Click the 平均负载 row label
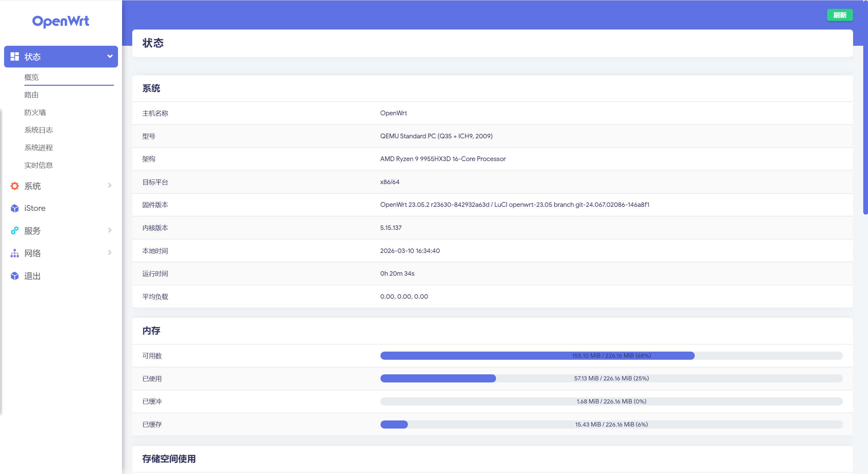 click(155, 297)
